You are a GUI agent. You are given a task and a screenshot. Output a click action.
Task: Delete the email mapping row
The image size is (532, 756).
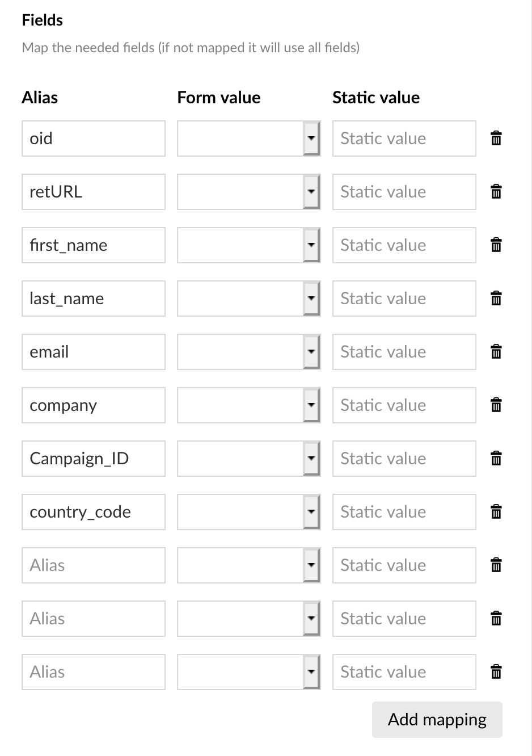coord(496,352)
